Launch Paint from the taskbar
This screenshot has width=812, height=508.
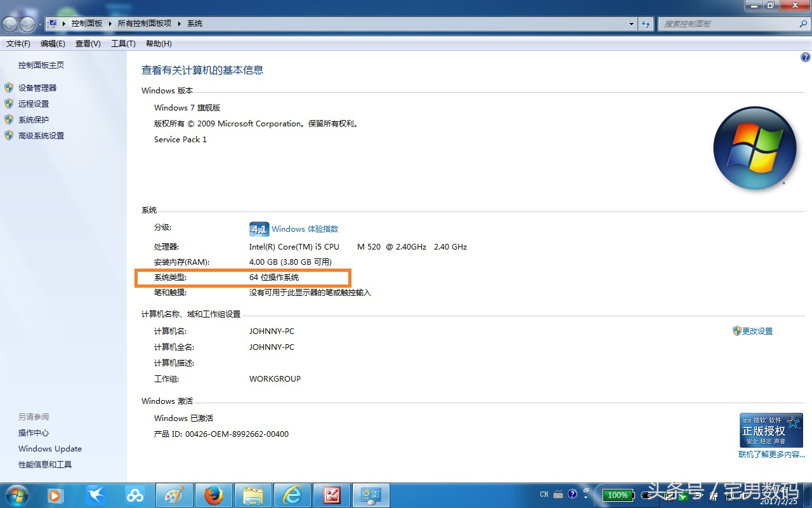[174, 495]
